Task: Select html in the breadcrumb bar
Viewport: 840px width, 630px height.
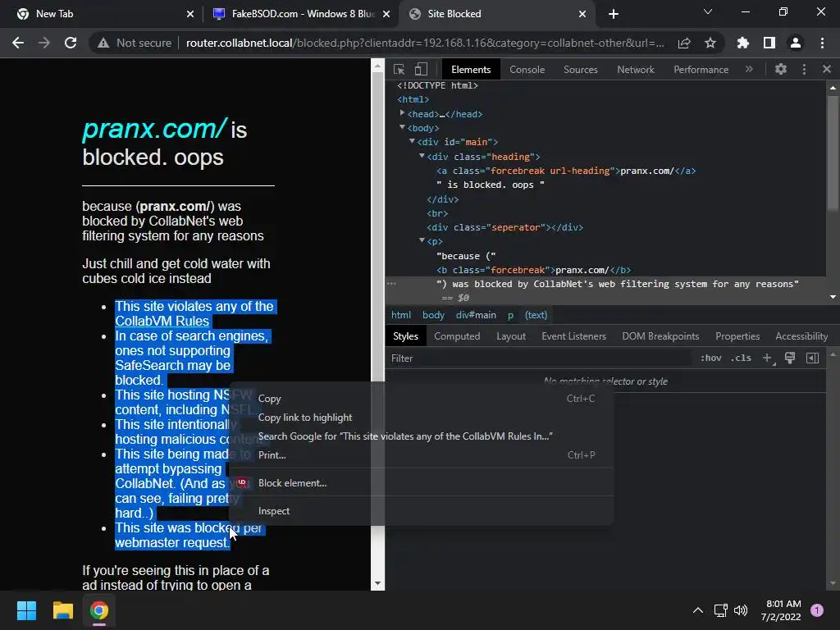Action: 400,315
